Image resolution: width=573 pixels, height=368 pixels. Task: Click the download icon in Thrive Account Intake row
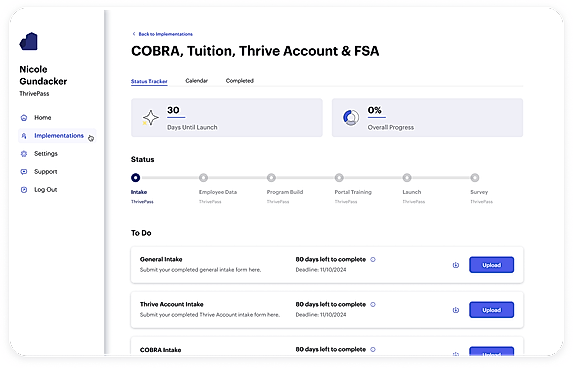coord(456,310)
